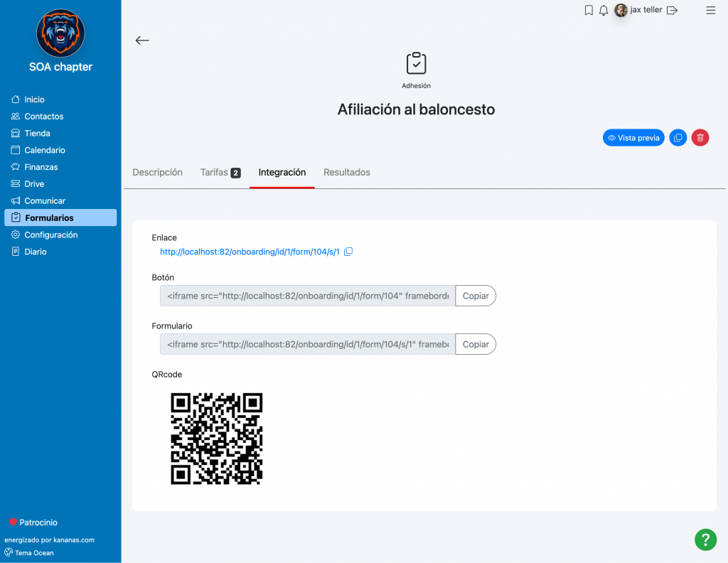Copy the Botón iframe code
Image resolution: width=728 pixels, height=563 pixels.
pos(476,296)
